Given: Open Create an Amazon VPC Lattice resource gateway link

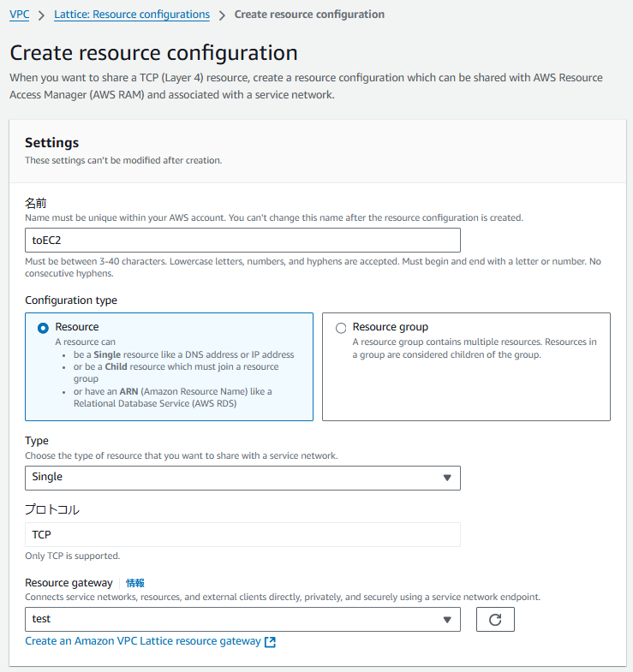Looking at the screenshot, I should [143, 641].
